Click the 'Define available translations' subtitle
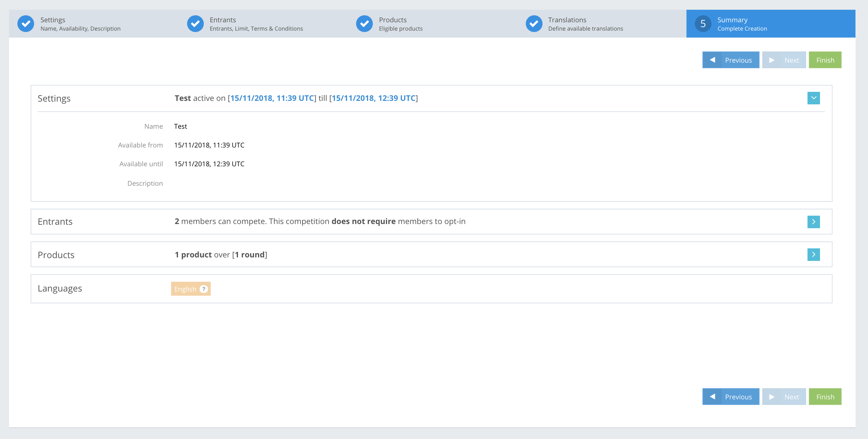Viewport: 868px width, 439px height. coord(586,29)
